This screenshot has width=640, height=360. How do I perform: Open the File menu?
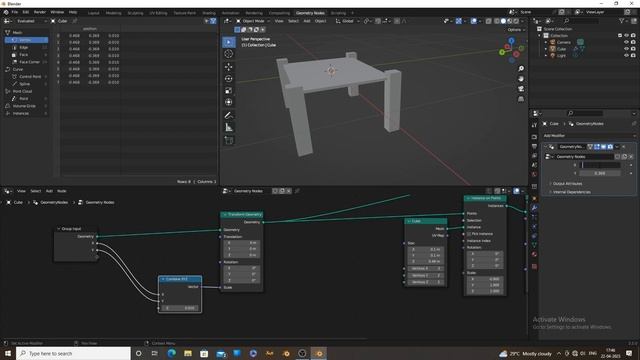pyautogui.click(x=15, y=12)
